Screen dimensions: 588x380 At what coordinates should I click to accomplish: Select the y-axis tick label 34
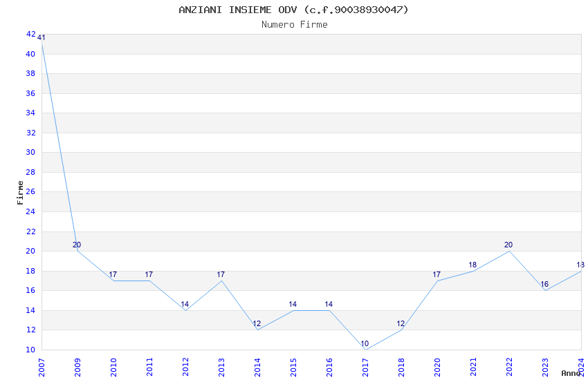pyautogui.click(x=30, y=113)
